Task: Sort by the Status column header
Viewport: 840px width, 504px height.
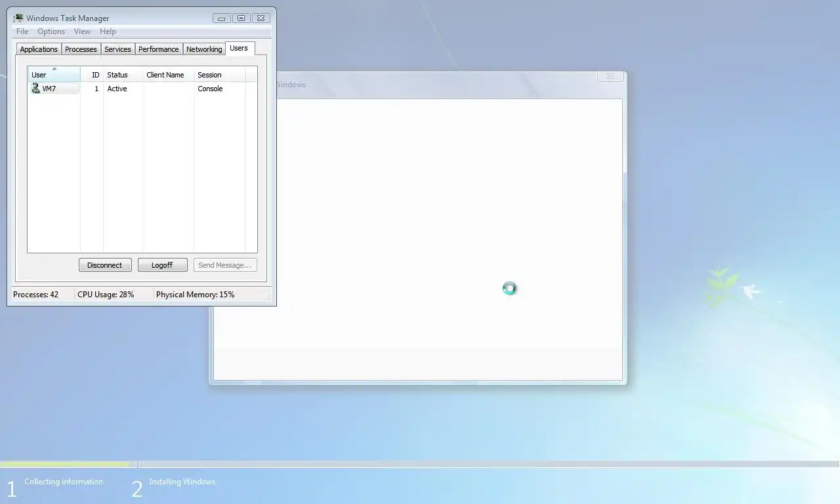Action: [123, 74]
